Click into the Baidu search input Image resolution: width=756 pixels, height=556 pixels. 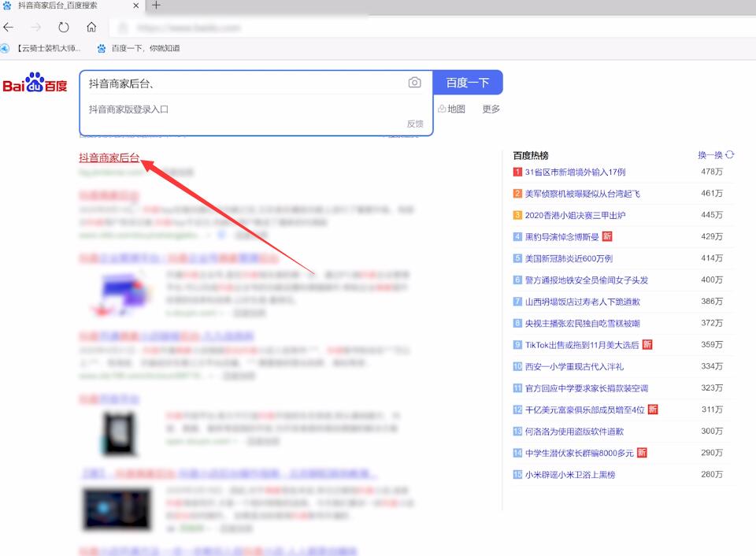[243, 83]
